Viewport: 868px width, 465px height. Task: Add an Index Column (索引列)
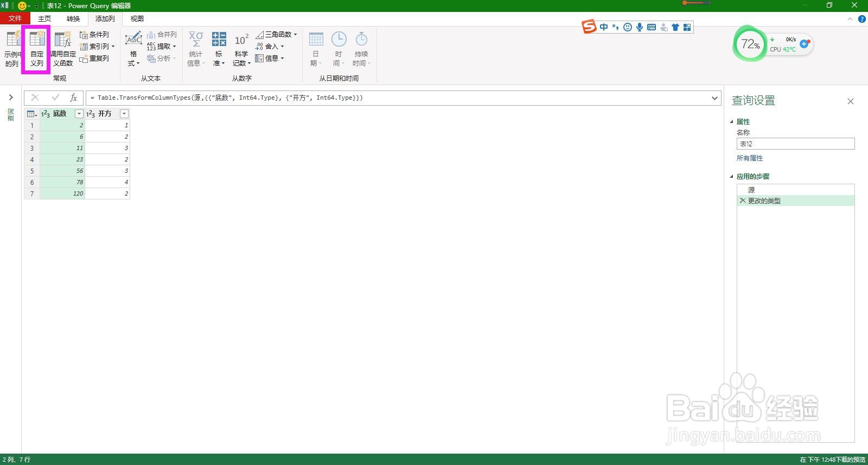tap(97, 47)
